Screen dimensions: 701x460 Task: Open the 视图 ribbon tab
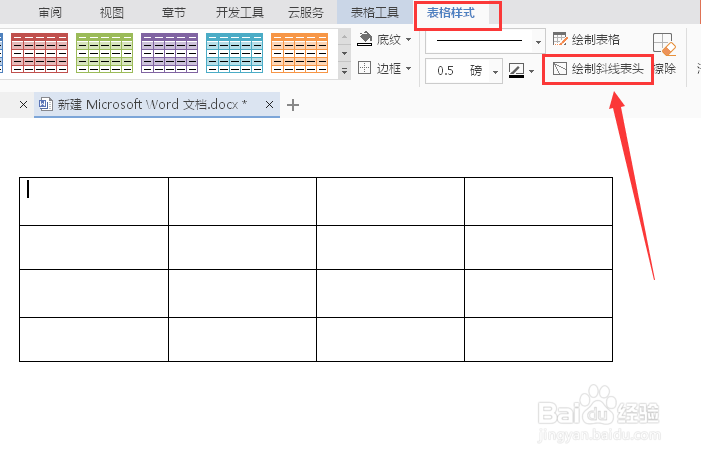112,13
